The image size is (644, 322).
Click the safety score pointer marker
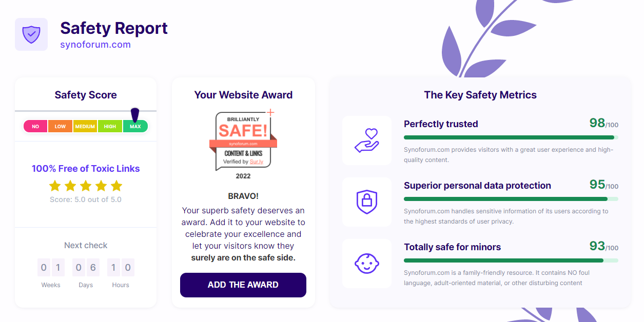pyautogui.click(x=135, y=115)
